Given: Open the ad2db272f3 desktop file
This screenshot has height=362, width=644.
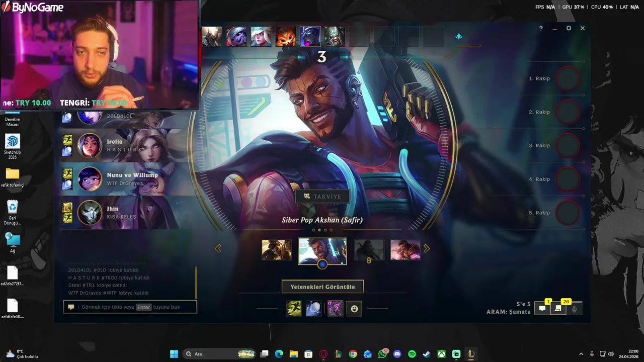Looking at the screenshot, I should pos(13,276).
